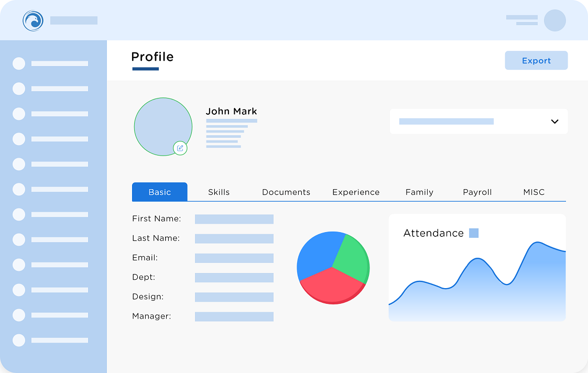
Task: Click the edit icon on profile photo
Action: (180, 148)
